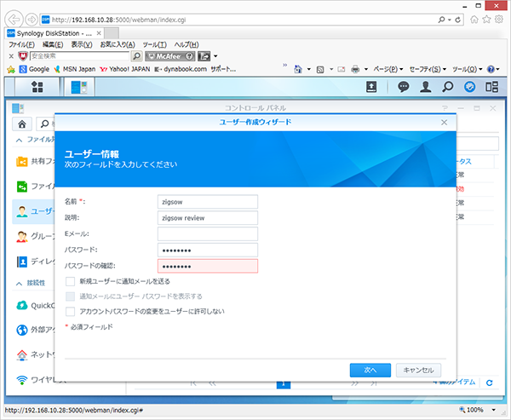Open IE settings gear icon

[499, 20]
